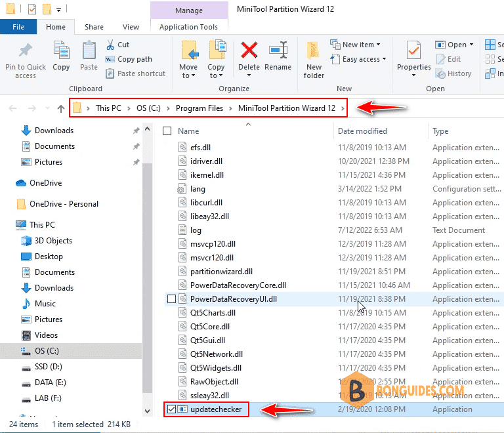Uncheck the updatechecker file checkbox
504x433 pixels.
tap(172, 409)
